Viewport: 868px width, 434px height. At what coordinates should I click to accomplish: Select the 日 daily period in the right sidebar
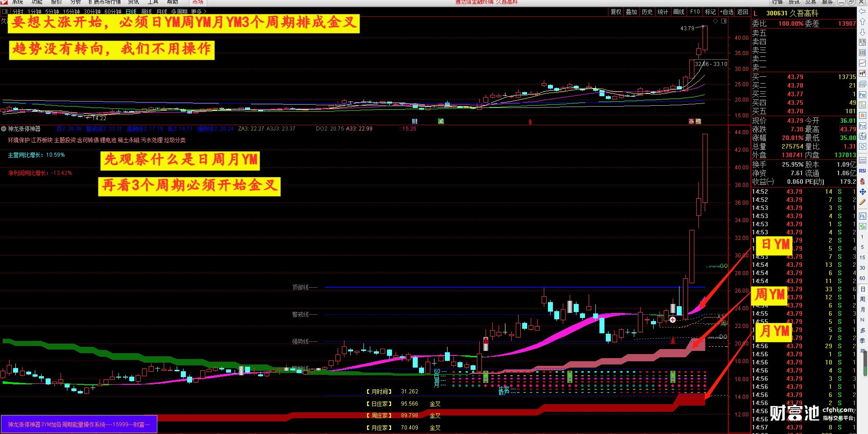(x=863, y=289)
